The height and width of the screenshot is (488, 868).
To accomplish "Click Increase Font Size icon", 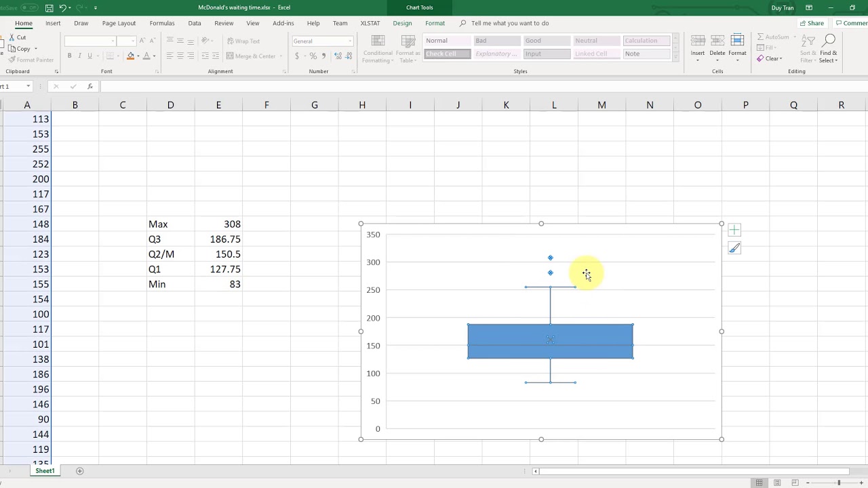I will point(142,41).
